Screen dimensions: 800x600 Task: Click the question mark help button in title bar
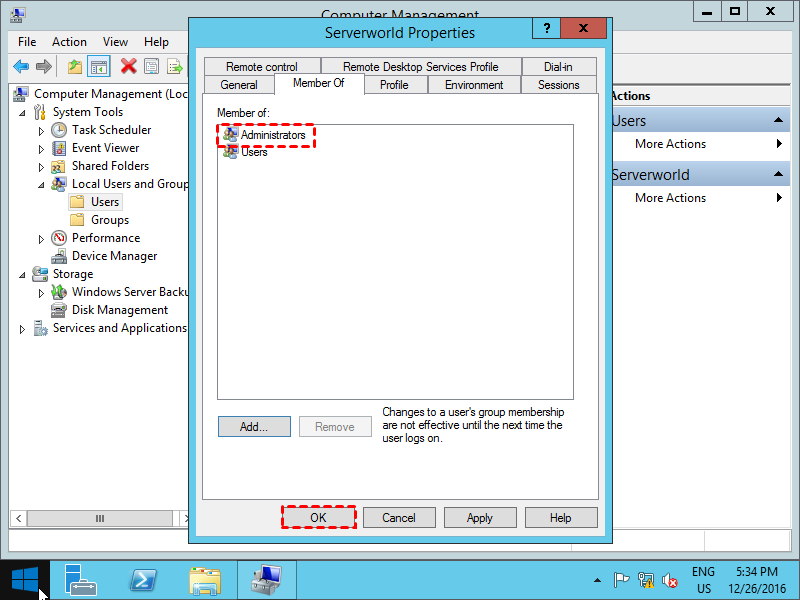pyautogui.click(x=546, y=28)
